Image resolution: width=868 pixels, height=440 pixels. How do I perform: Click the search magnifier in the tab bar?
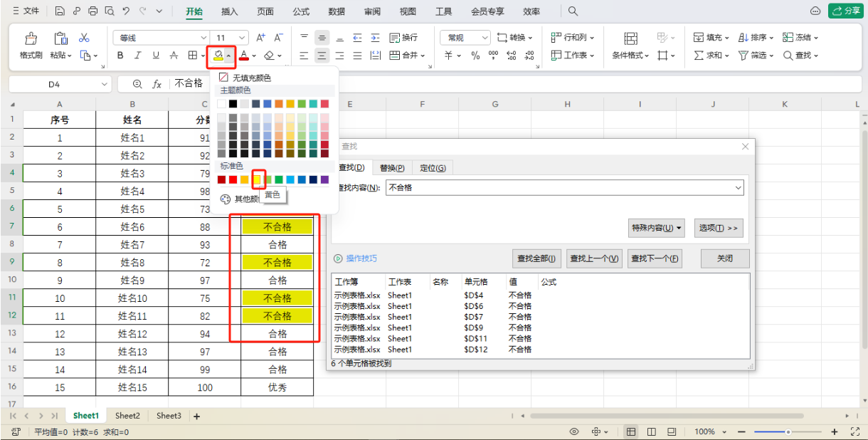click(573, 11)
